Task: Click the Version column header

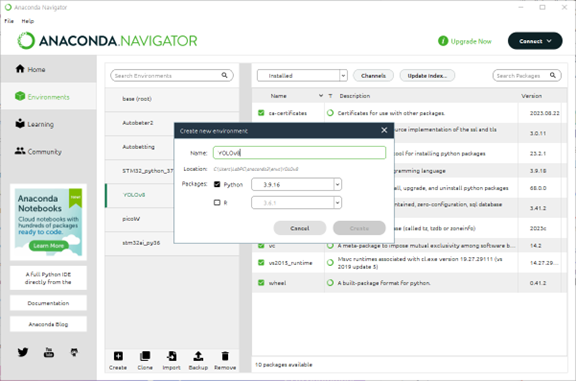Action: click(x=531, y=96)
